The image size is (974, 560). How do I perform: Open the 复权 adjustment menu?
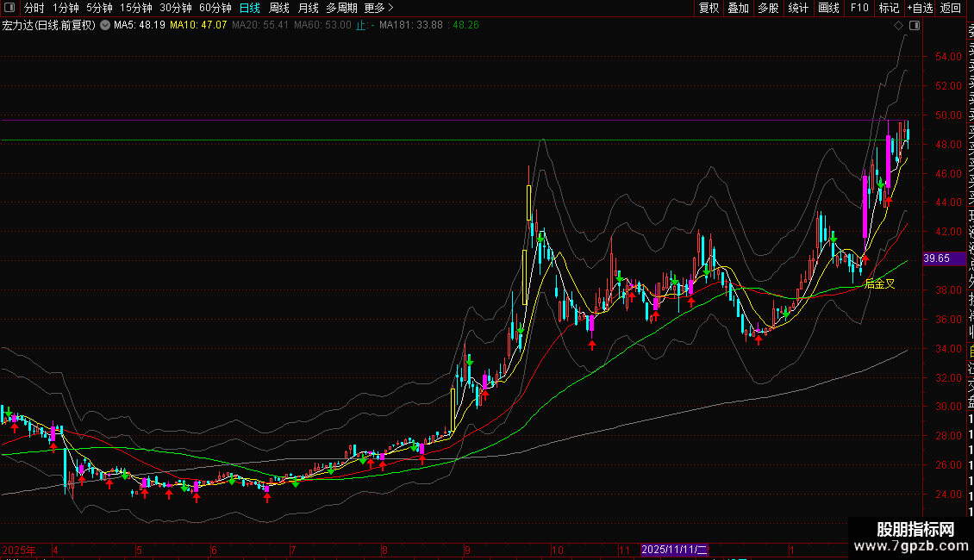tap(709, 8)
